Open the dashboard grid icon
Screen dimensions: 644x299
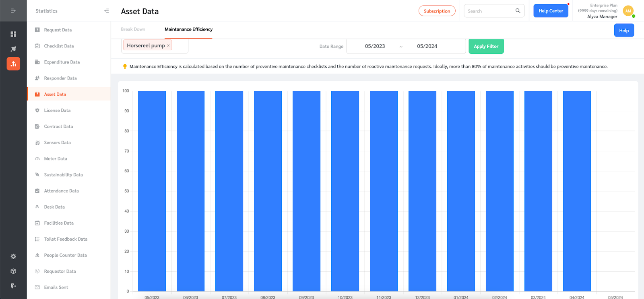13,34
